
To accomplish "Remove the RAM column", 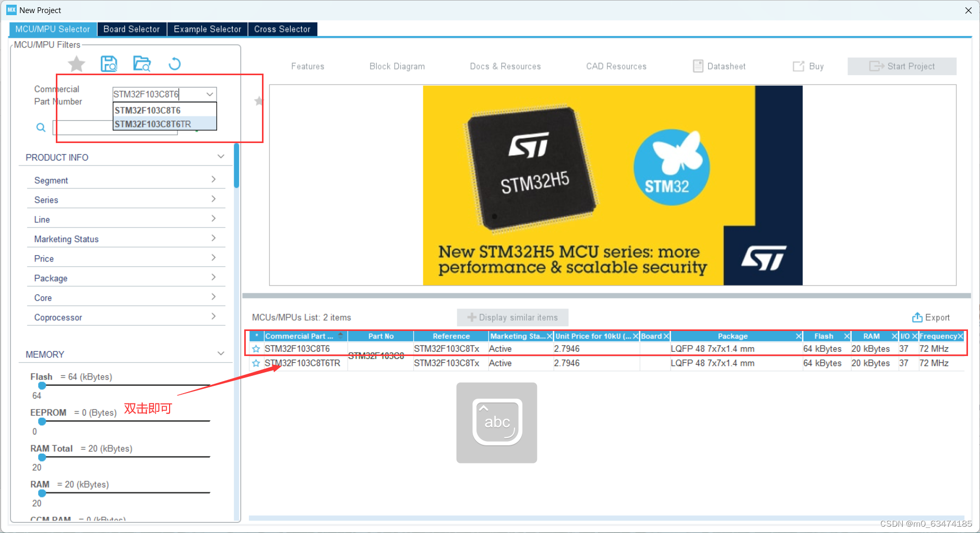I will pos(894,336).
